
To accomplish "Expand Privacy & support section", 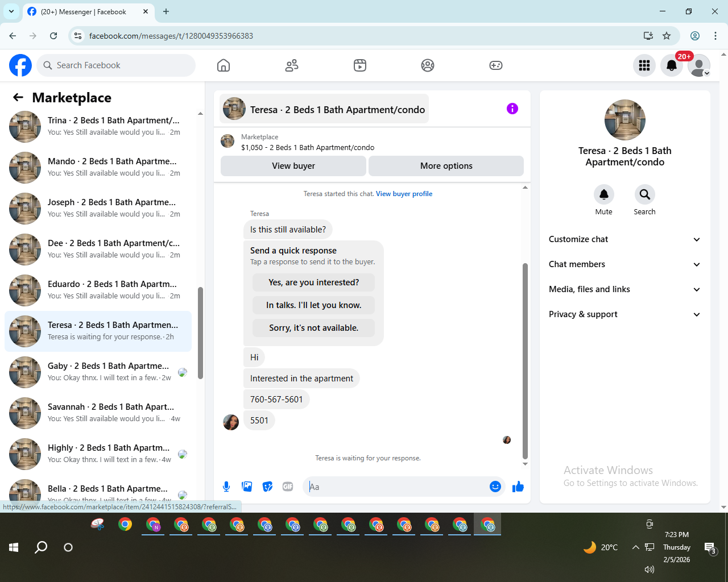I will point(624,314).
